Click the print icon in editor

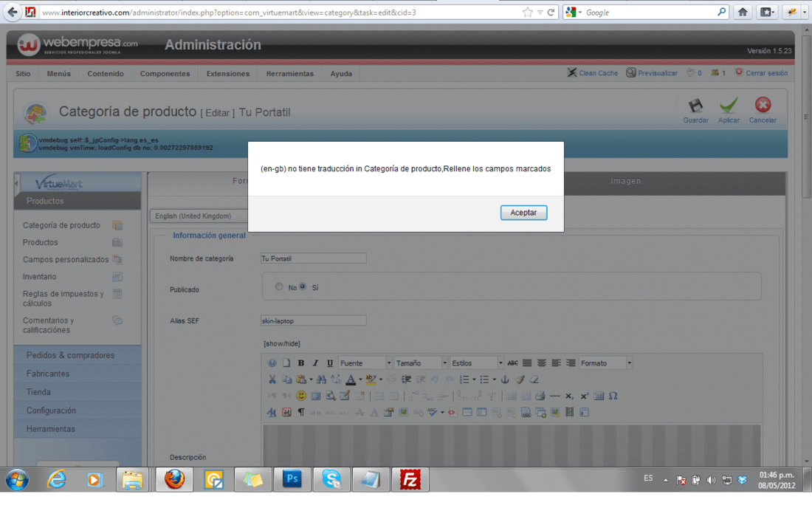tap(540, 397)
